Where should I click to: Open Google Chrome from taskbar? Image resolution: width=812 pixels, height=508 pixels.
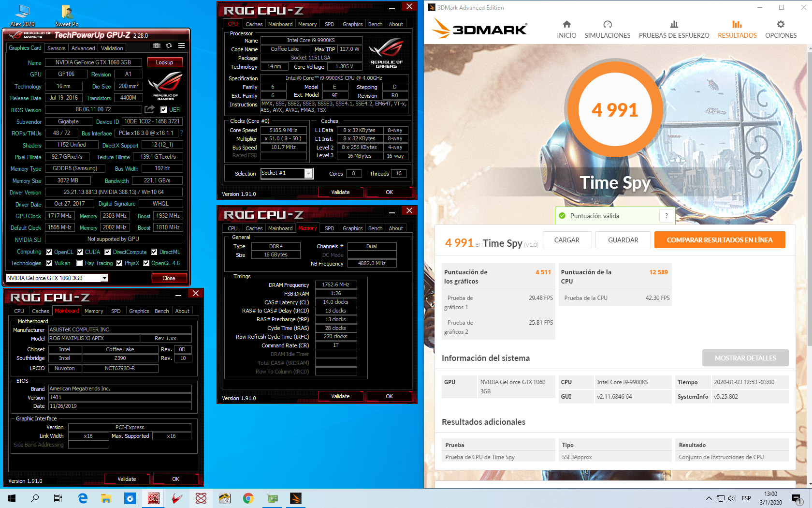coord(248,498)
